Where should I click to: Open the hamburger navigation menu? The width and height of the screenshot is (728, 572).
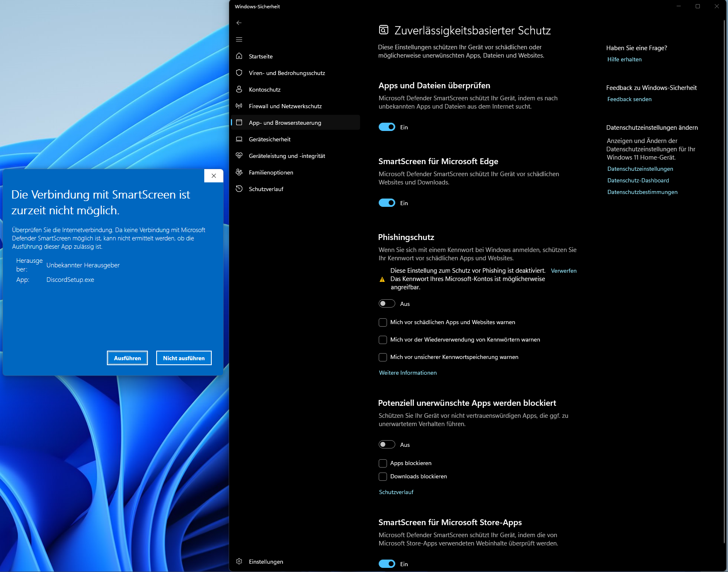coord(239,39)
